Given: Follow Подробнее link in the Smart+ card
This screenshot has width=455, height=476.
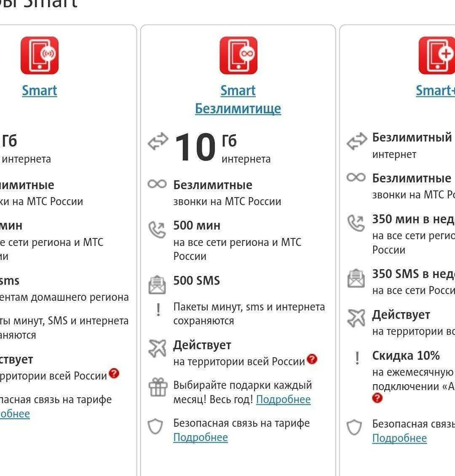Looking at the screenshot, I should coord(399,439).
